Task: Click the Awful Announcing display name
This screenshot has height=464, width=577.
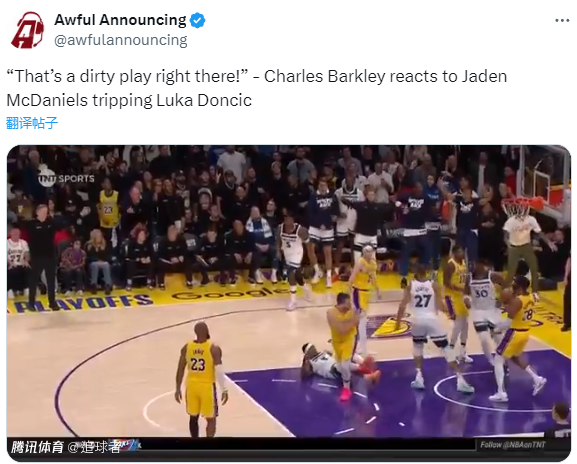Action: 120,20
